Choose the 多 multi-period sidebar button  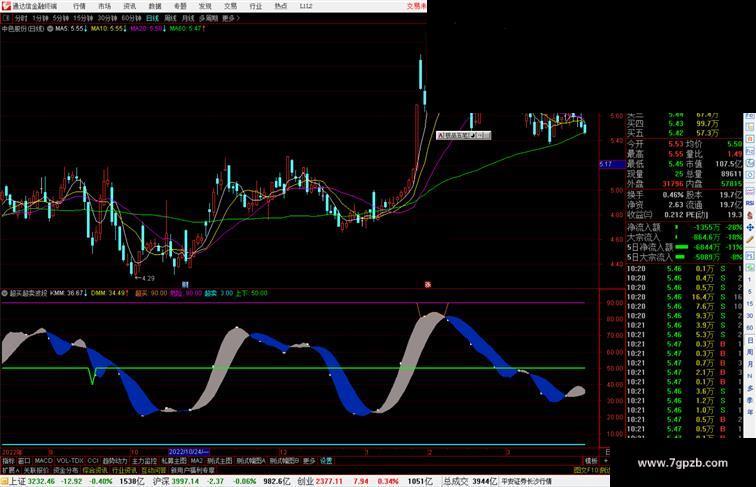tap(750, 389)
